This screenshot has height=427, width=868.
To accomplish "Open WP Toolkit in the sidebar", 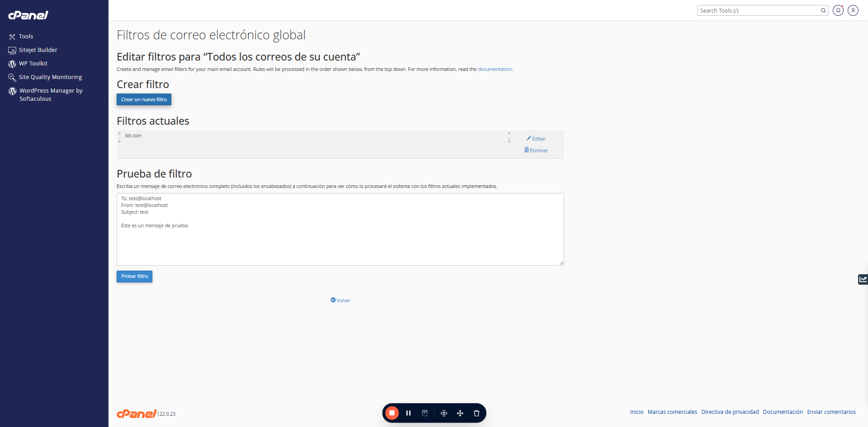I will 33,64.
